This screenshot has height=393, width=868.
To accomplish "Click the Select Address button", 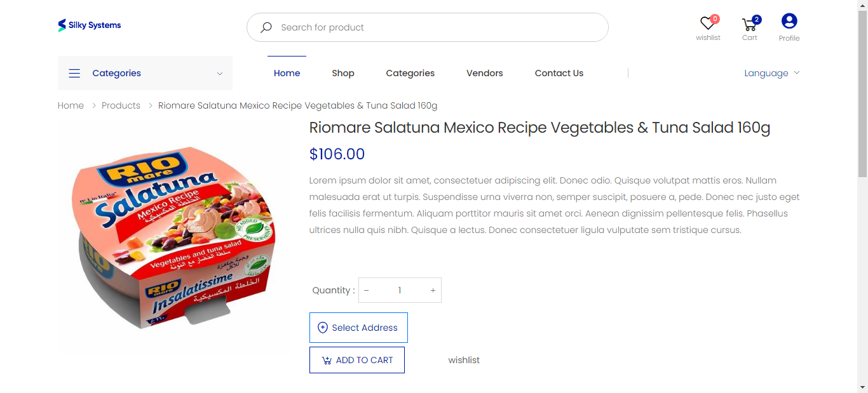I will click(x=358, y=328).
